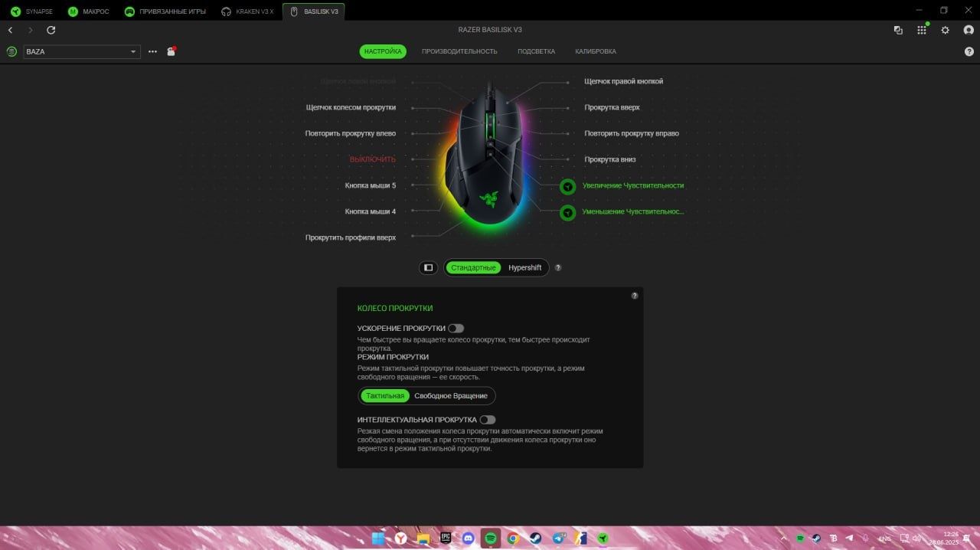Select the BASILISK V3 tab

click(314, 11)
